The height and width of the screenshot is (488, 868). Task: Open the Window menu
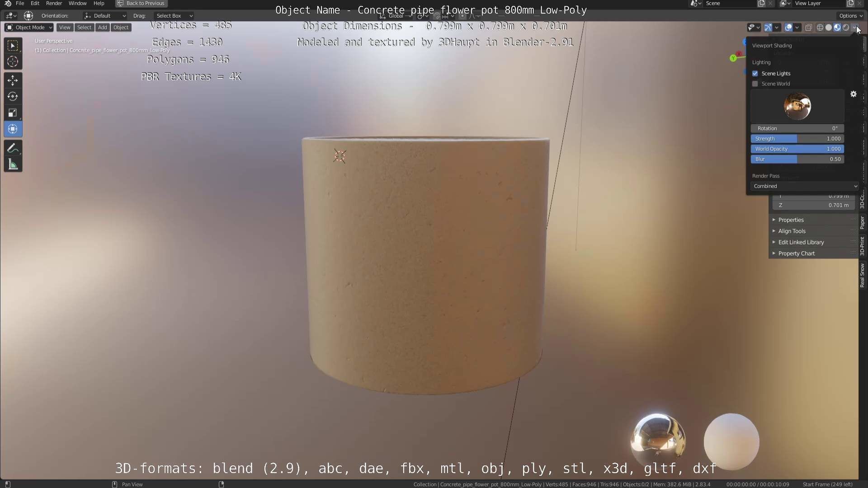77,3
